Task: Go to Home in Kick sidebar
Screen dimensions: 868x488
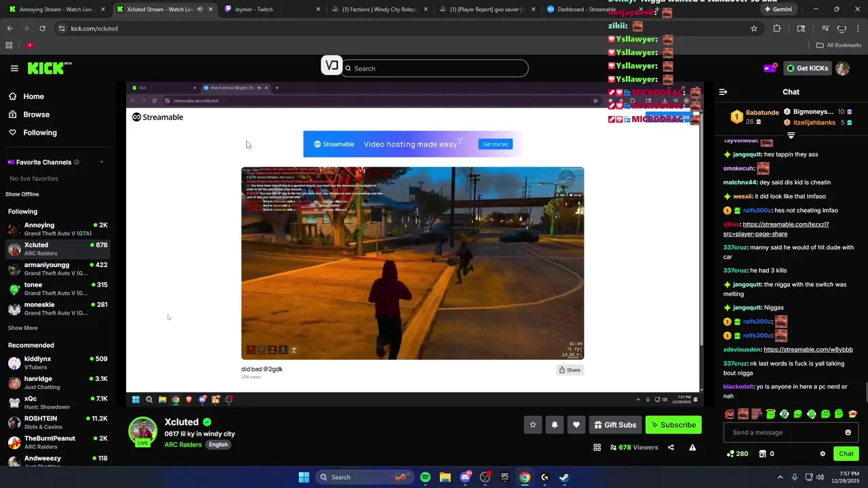Action: [33, 96]
